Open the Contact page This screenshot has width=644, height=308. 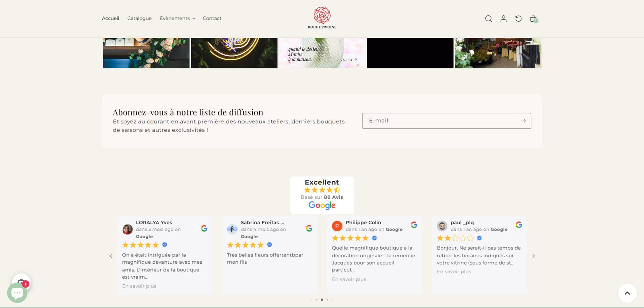pos(212,18)
